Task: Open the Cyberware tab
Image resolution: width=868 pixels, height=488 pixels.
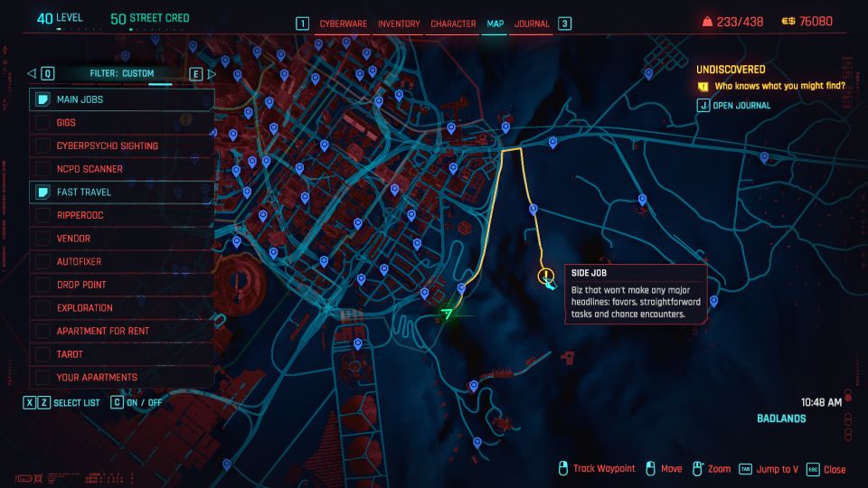Action: [x=344, y=23]
